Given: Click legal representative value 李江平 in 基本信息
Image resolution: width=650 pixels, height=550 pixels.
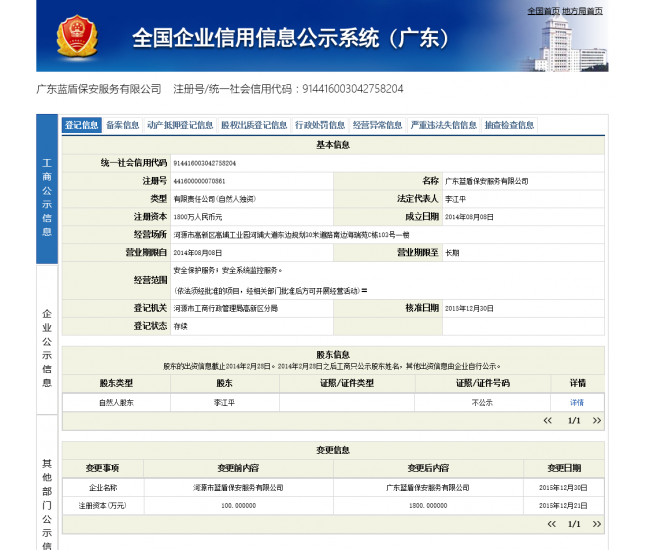Looking at the screenshot, I should pos(455,199).
